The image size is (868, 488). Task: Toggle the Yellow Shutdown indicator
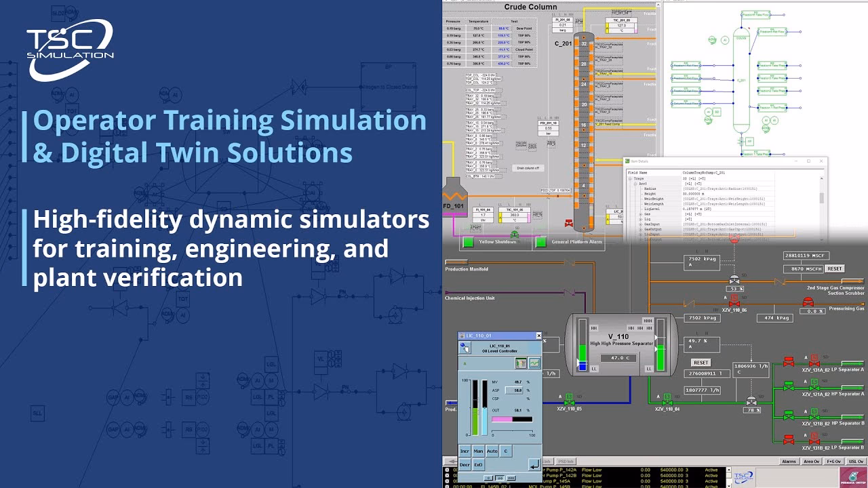tap(467, 242)
